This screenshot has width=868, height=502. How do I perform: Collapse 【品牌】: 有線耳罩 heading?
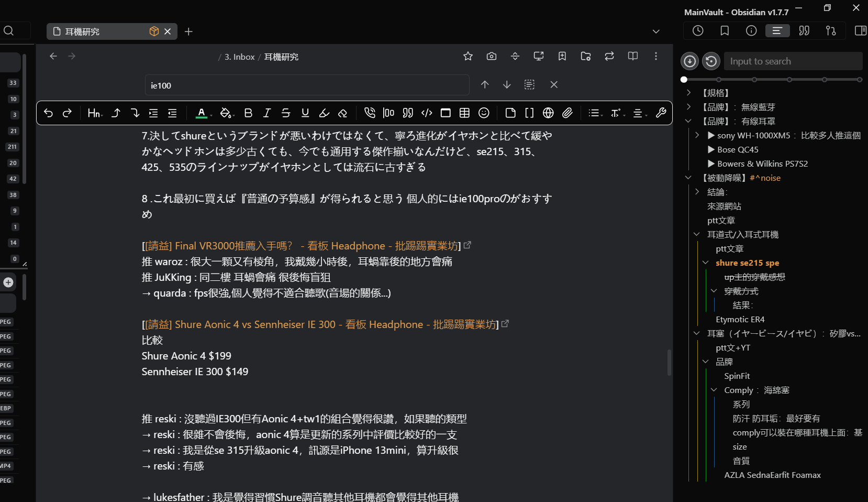click(689, 121)
